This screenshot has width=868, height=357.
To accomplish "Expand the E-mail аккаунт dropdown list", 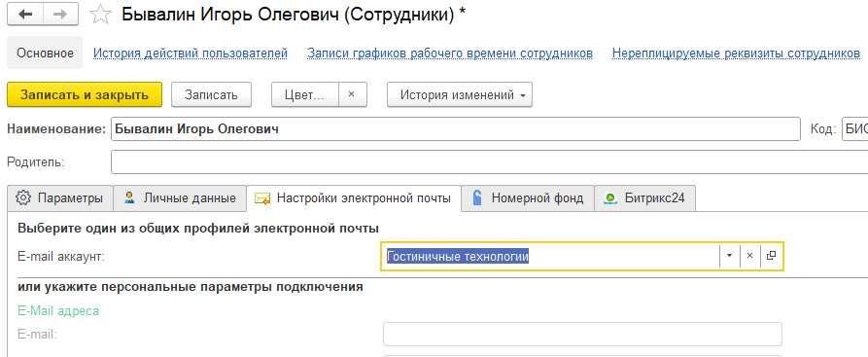I will click(x=730, y=256).
